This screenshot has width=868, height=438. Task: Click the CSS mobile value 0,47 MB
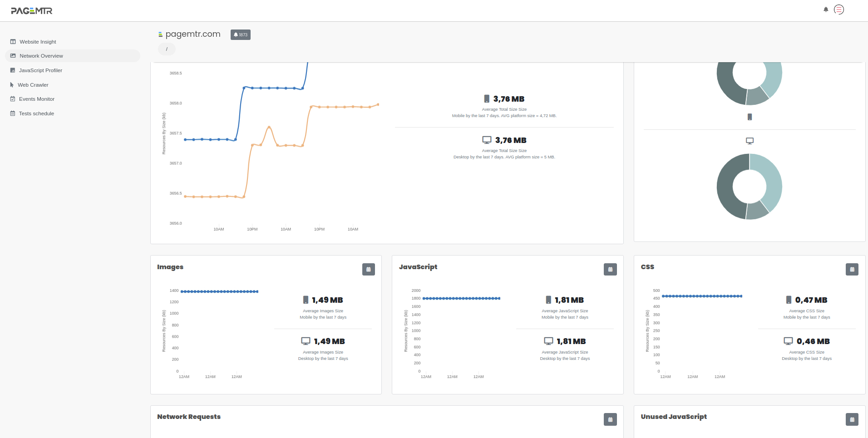811,300
